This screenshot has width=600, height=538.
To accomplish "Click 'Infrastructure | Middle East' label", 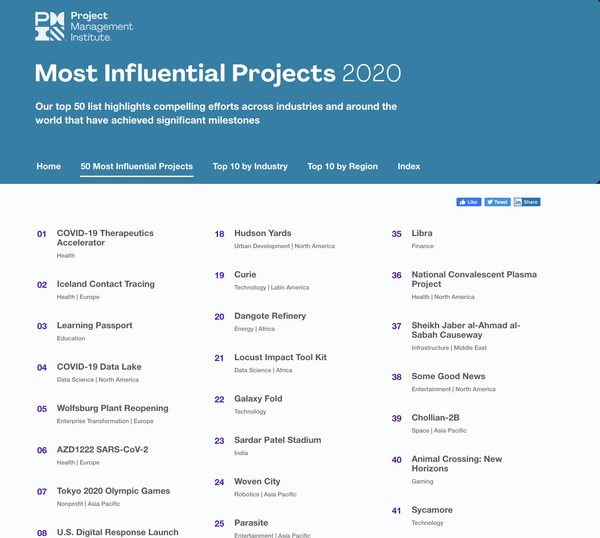I will point(449,348).
